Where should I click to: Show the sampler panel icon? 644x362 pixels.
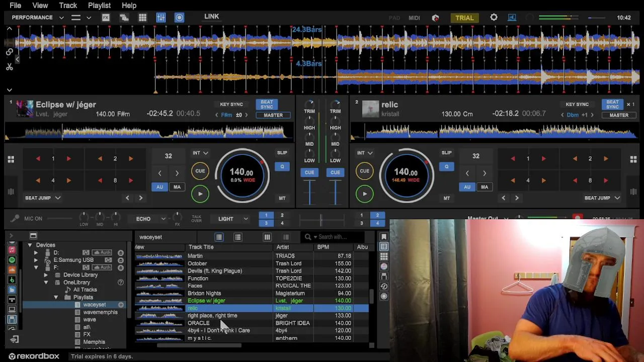pos(142,18)
